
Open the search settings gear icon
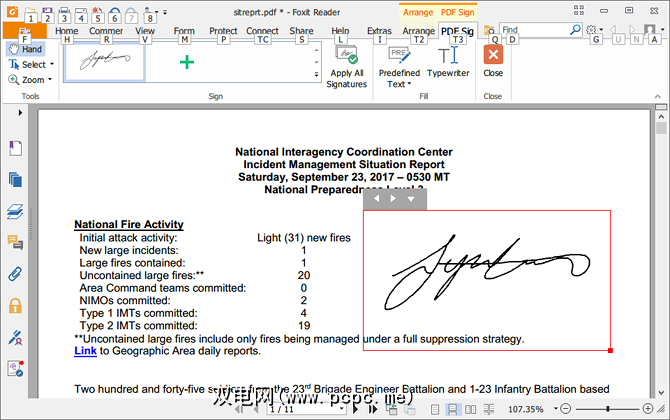pyautogui.click(x=591, y=29)
